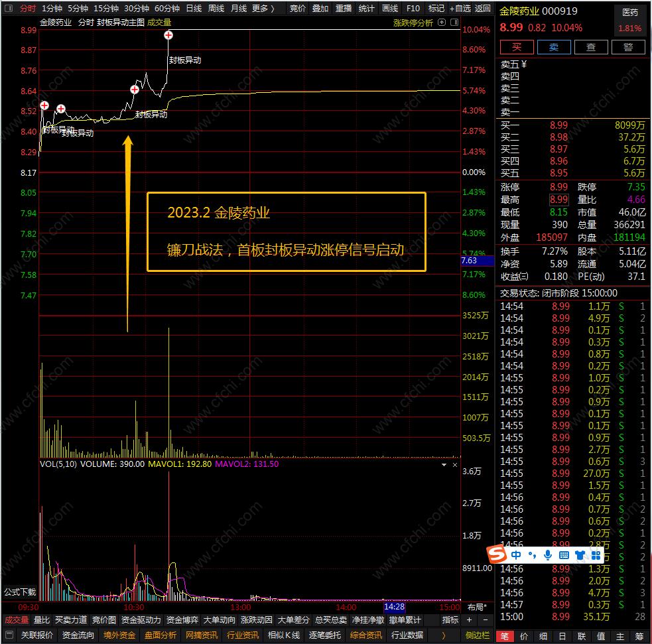The height and width of the screenshot is (644, 652).
Task: Click 公式下载 link
Action: 20,592
